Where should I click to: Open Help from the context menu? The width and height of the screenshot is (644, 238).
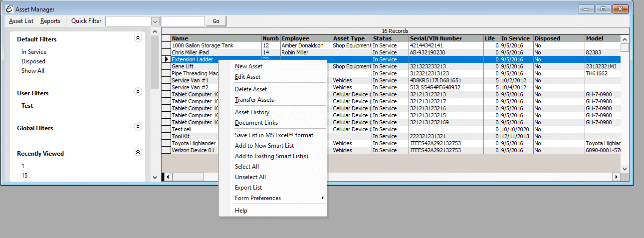pyautogui.click(x=272, y=211)
